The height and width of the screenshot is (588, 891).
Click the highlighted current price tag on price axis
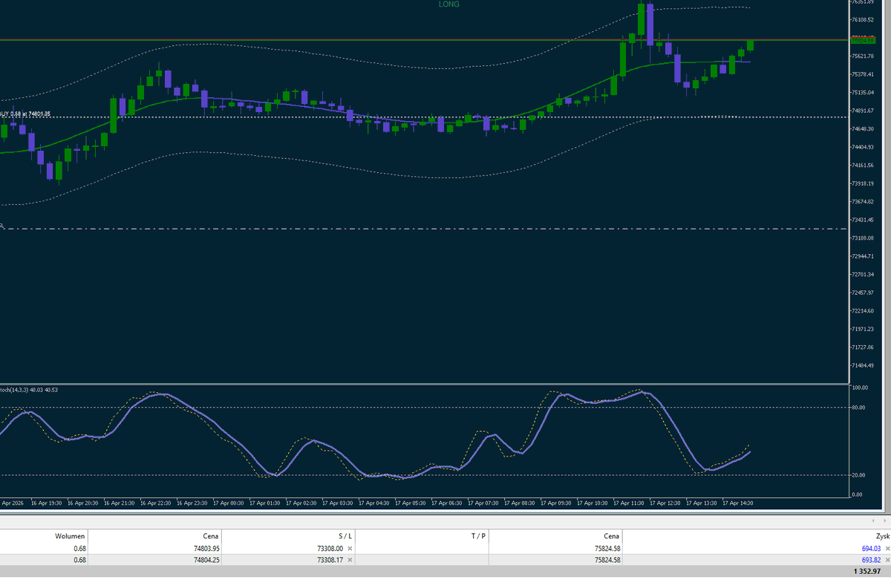tap(864, 42)
